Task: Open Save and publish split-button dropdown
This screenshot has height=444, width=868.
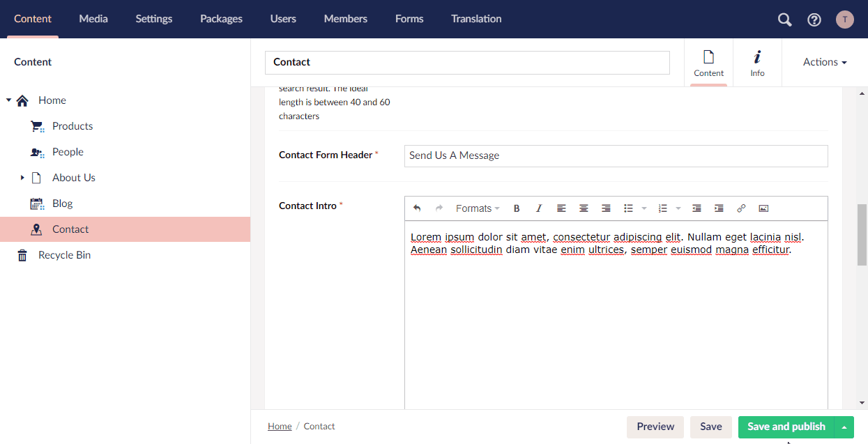Action: coord(844,427)
